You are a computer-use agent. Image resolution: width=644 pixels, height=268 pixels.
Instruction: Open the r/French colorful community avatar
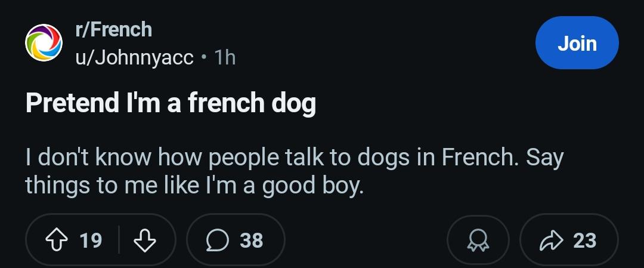point(44,43)
